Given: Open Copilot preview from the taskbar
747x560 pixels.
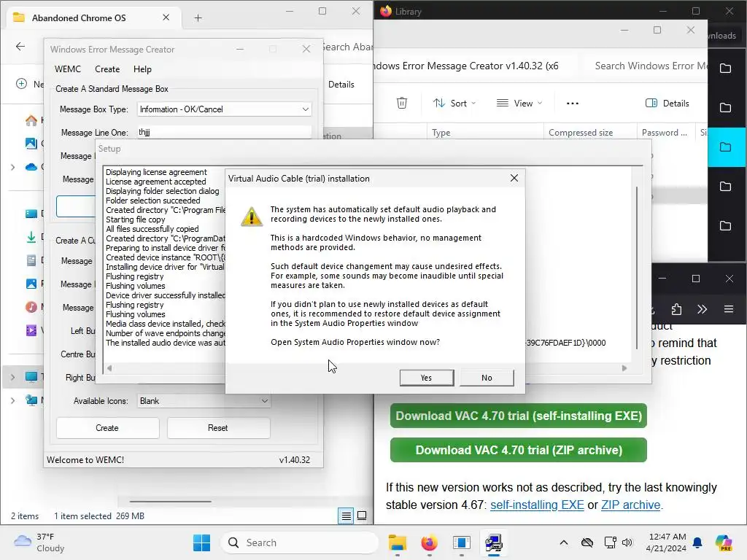Looking at the screenshot, I should click(x=724, y=542).
